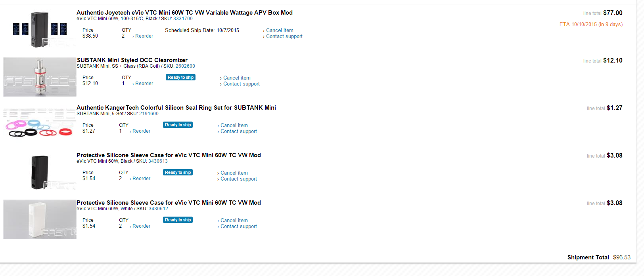Open the SUBTANK Mini Styled OCC Clearomizer title
Screen dimensions: 644x276
132,60
